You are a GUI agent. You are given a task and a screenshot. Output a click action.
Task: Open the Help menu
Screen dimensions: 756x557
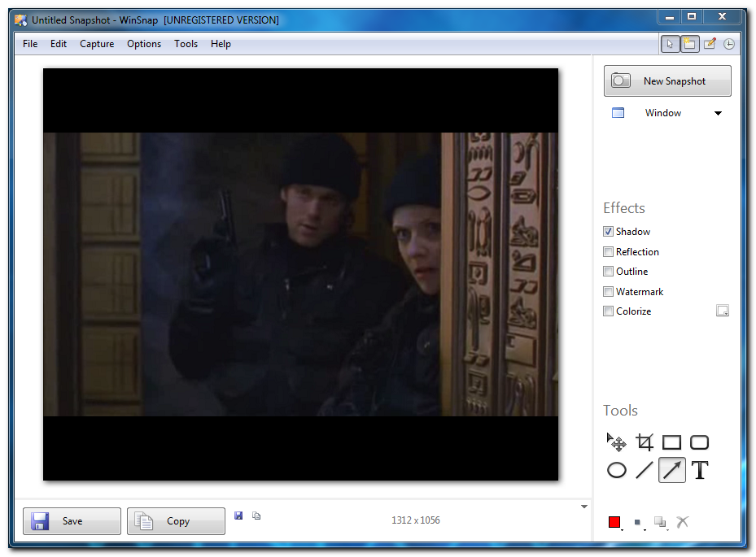pyautogui.click(x=221, y=44)
